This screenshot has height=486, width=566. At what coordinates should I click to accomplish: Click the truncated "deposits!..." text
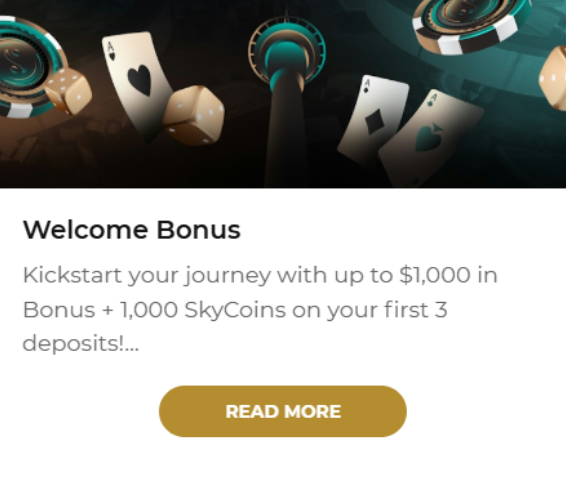coord(80,344)
